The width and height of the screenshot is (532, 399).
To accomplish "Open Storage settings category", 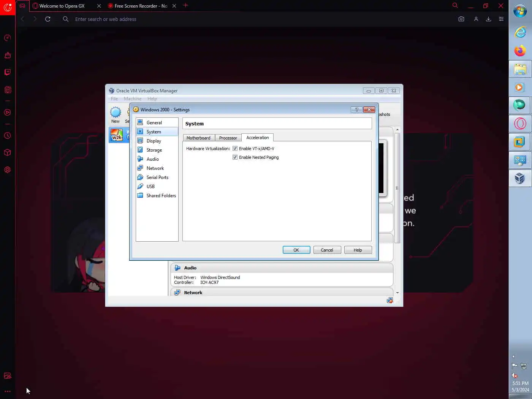I will pos(157,150).
